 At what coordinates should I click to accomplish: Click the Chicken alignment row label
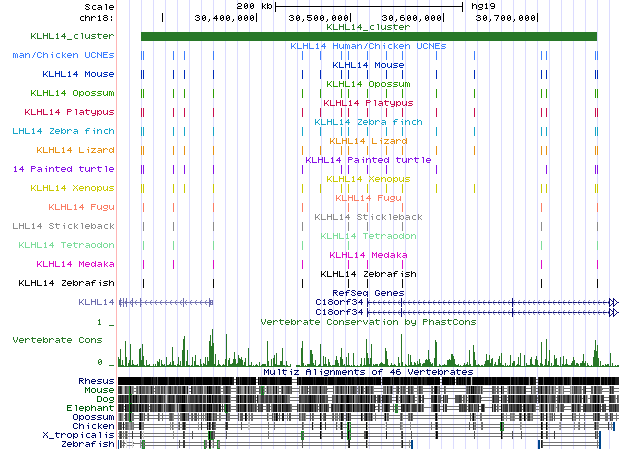94,426
